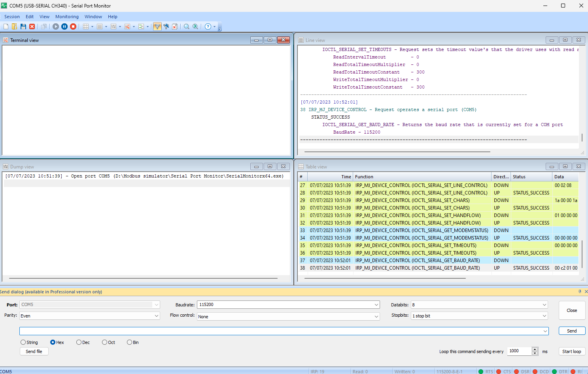Expand the Stopbits dropdown
The image size is (588, 374).
(544, 316)
